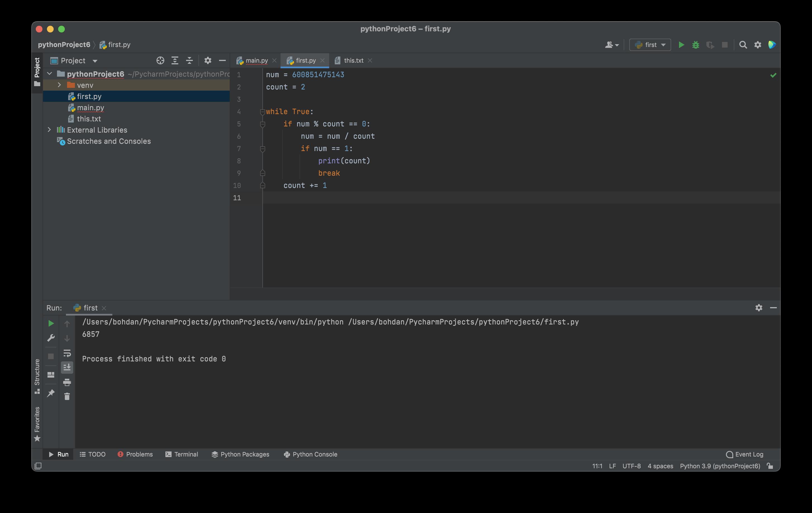Toggle scroll to end in Run console

pyautogui.click(x=67, y=367)
